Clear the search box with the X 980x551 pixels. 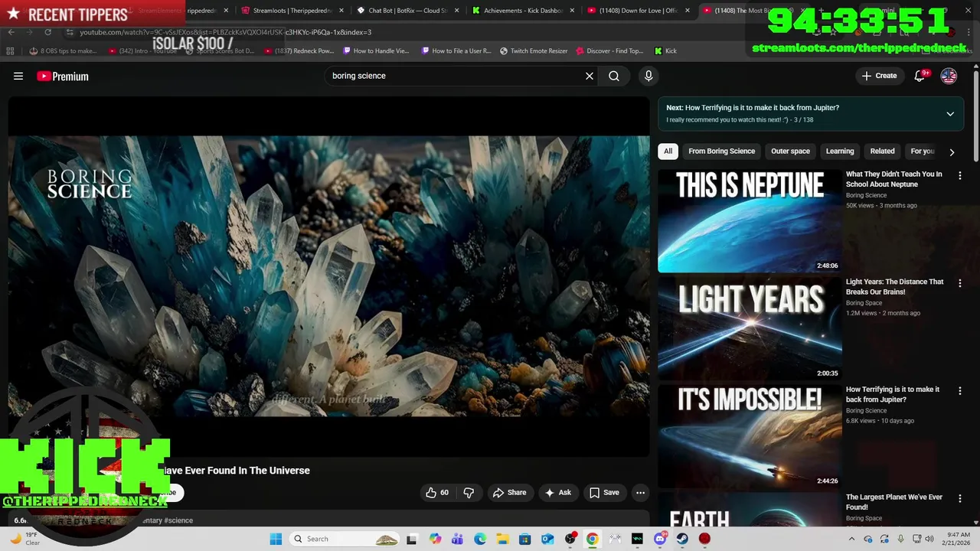tap(590, 76)
